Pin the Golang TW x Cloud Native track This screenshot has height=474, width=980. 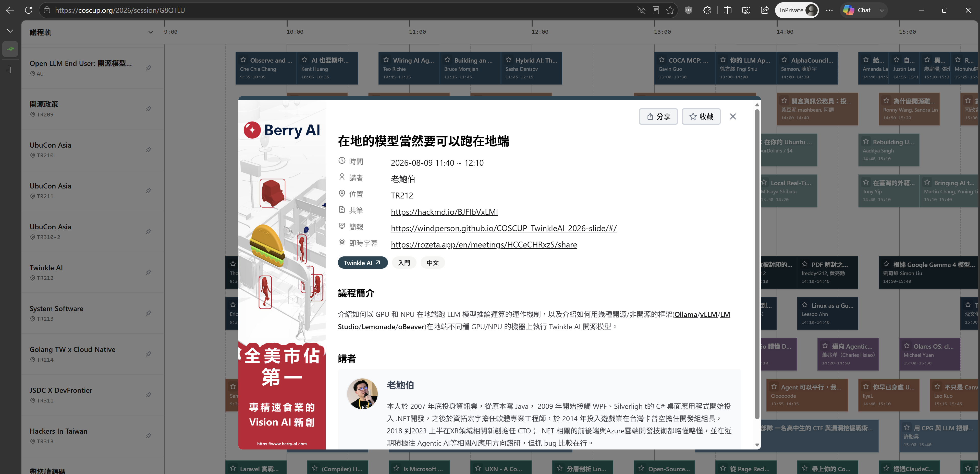(x=149, y=354)
